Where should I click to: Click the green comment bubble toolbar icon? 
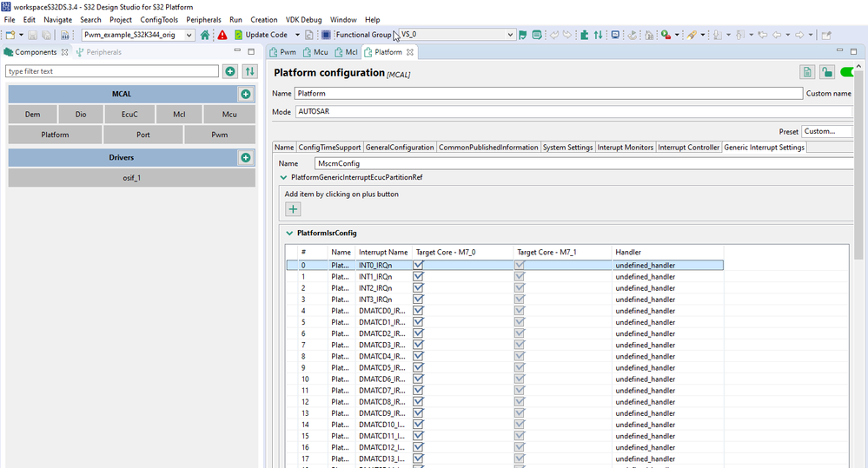point(537,35)
